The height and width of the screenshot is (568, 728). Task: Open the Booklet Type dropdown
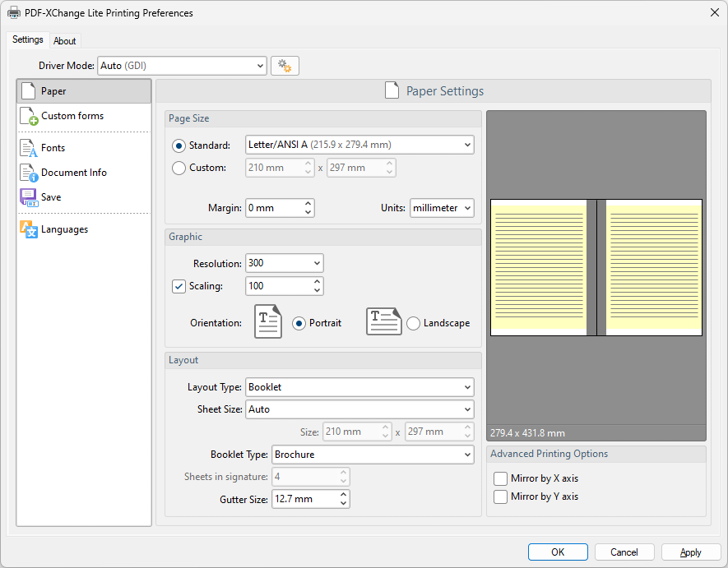point(373,455)
